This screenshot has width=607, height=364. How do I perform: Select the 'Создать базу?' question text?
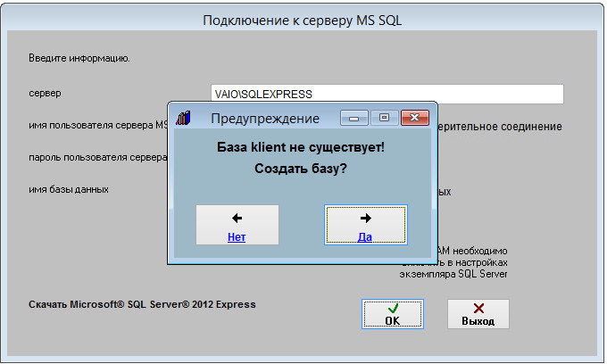click(301, 169)
